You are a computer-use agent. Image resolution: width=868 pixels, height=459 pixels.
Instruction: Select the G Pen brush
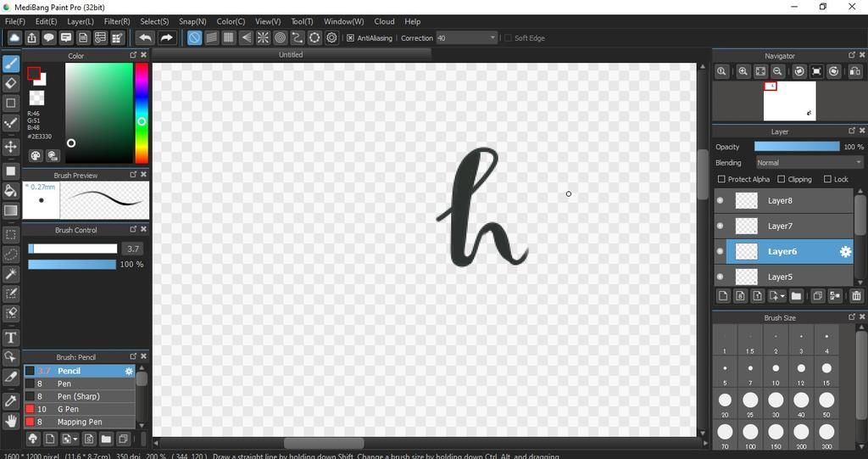click(x=79, y=409)
